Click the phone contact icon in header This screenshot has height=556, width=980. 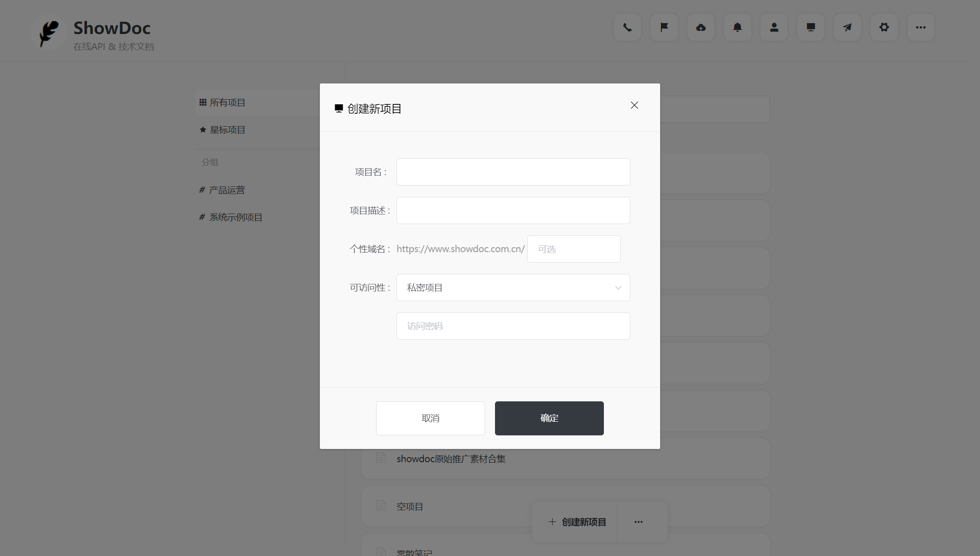[x=627, y=27]
